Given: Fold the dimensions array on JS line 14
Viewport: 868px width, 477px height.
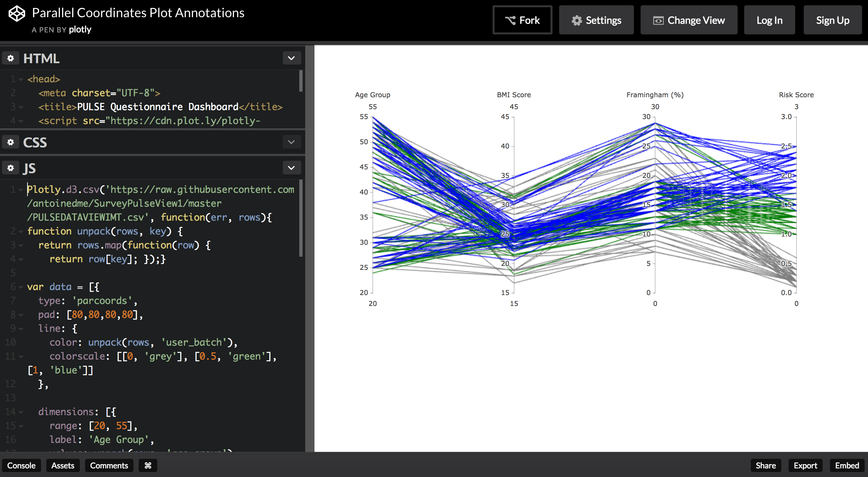Looking at the screenshot, I should [x=21, y=412].
